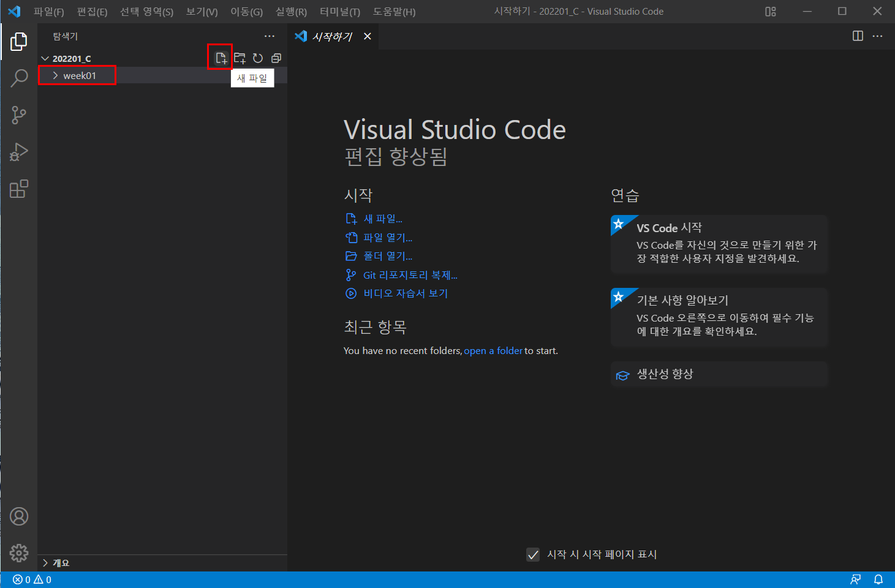Refresh the explorer with the refresh icon
895x588 pixels.
point(258,58)
